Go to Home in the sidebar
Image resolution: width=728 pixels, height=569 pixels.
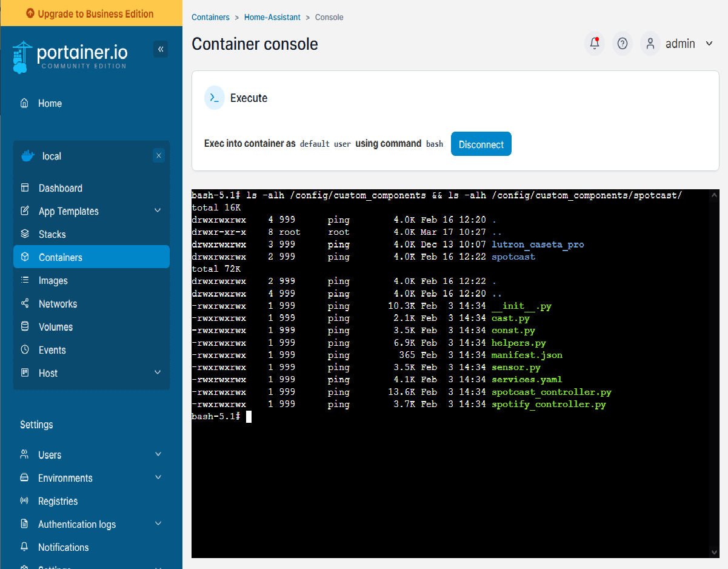pyautogui.click(x=50, y=103)
